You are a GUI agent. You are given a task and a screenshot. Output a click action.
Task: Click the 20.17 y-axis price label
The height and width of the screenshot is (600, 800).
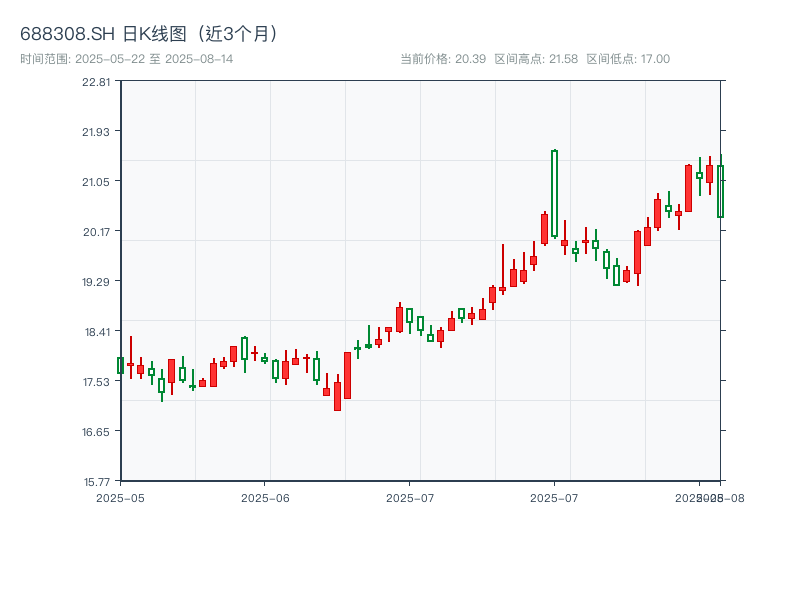pyautogui.click(x=96, y=231)
